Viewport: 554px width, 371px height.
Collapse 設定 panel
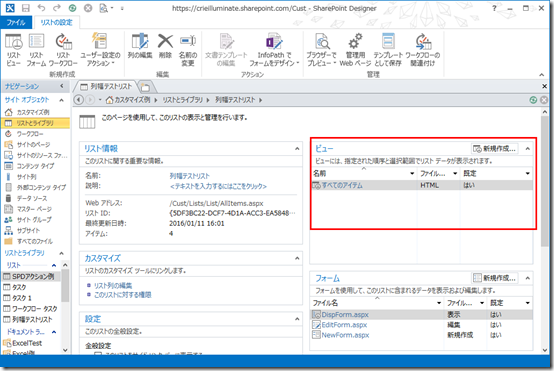coord(297,319)
